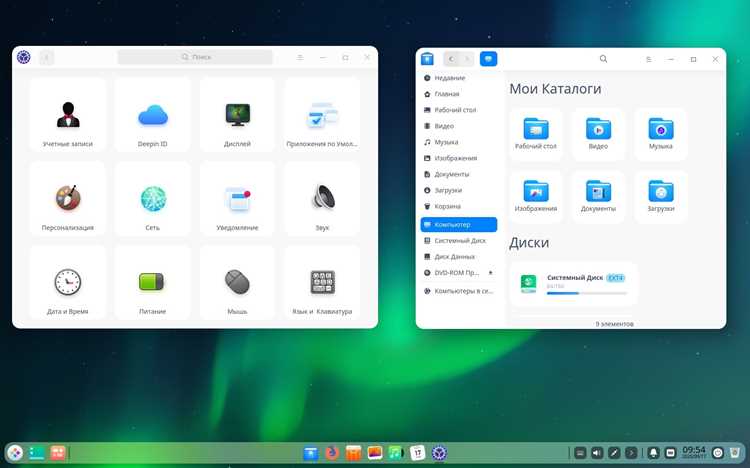The width and height of the screenshot is (750, 468).
Task: Open the Deepin ID cloud settings
Action: (153, 115)
